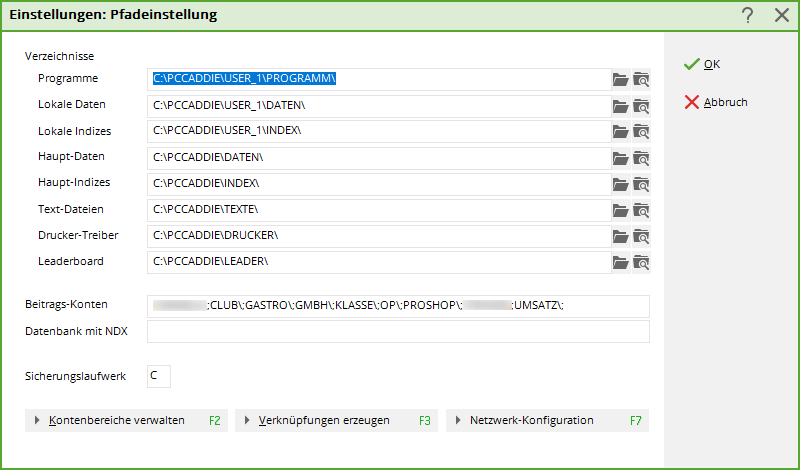The width and height of the screenshot is (800, 470).
Task: Click the Lokale Daten path field
Action: pyautogui.click(x=379, y=106)
